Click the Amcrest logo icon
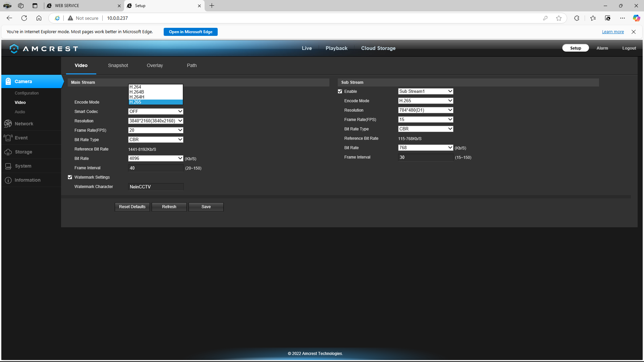This screenshot has height=362, width=644. (x=14, y=49)
